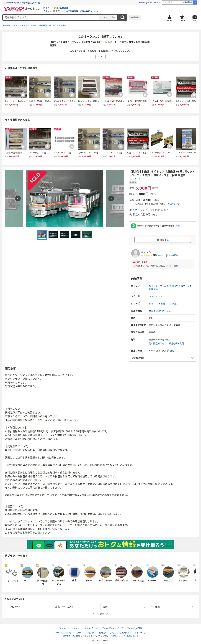Expand the ＋条件指定 search options
Viewport: 201px width, 644px height.
[135, 18]
